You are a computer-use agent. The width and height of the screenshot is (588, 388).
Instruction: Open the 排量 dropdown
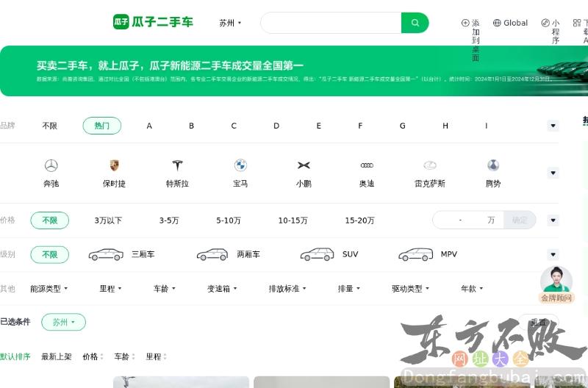[x=348, y=289]
